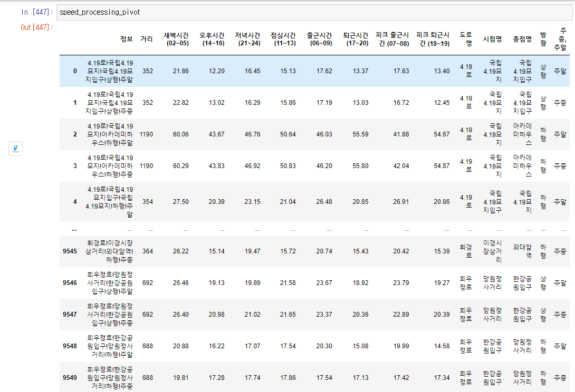Screen dimensions: 575x392
Task: Select the 오후시간 (14~16) column header
Action: coord(212,39)
